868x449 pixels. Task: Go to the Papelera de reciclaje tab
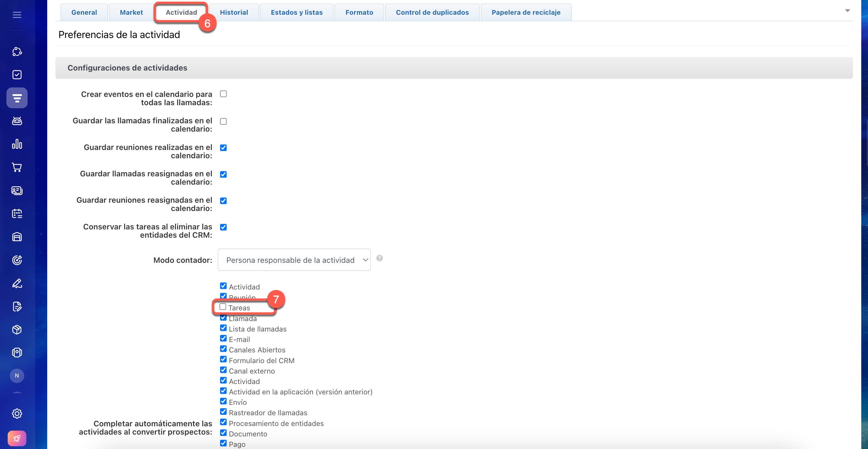(x=526, y=13)
